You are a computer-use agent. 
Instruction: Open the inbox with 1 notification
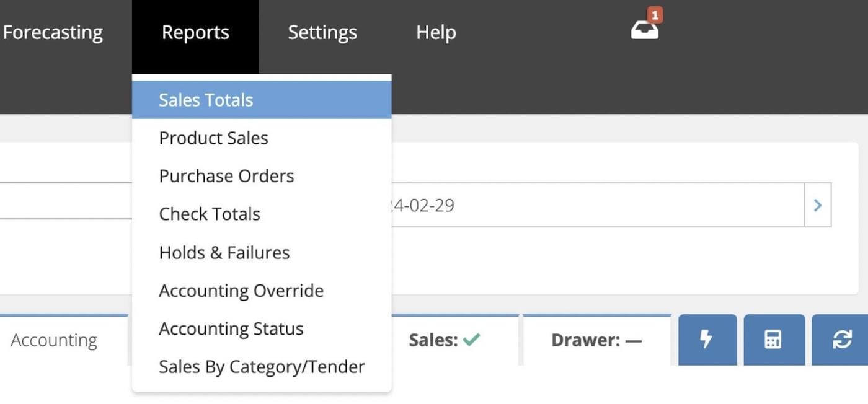645,29
